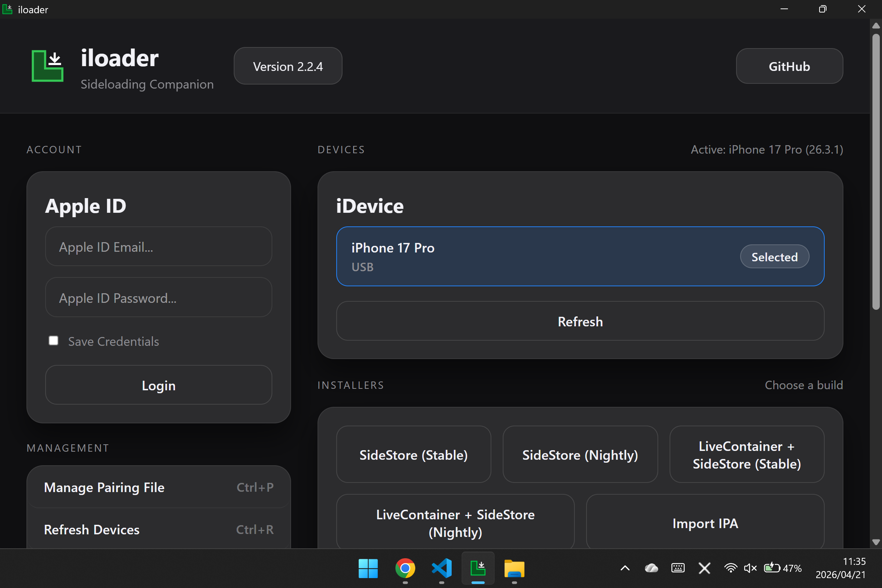Focus the Apple ID Email field

[x=159, y=246]
